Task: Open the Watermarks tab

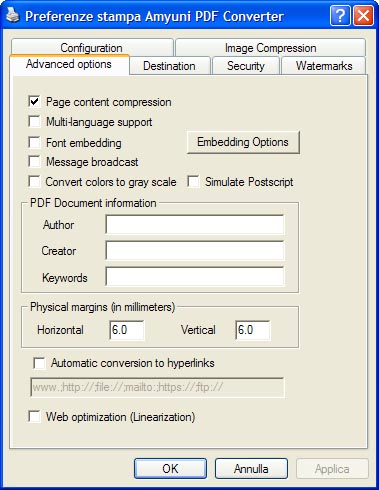Action: pos(324,65)
